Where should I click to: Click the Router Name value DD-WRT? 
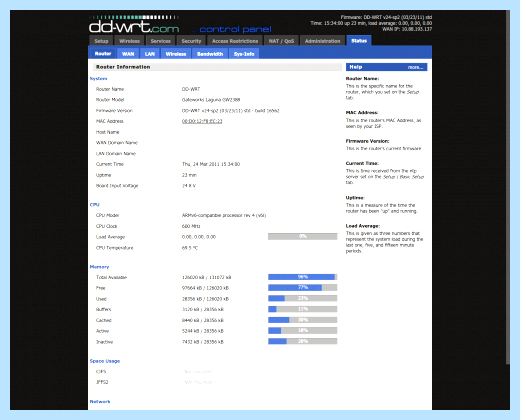[191, 89]
